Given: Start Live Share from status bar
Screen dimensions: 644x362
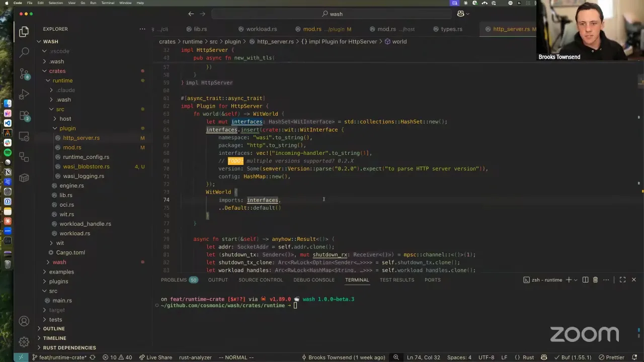Looking at the screenshot, I should tap(155, 357).
